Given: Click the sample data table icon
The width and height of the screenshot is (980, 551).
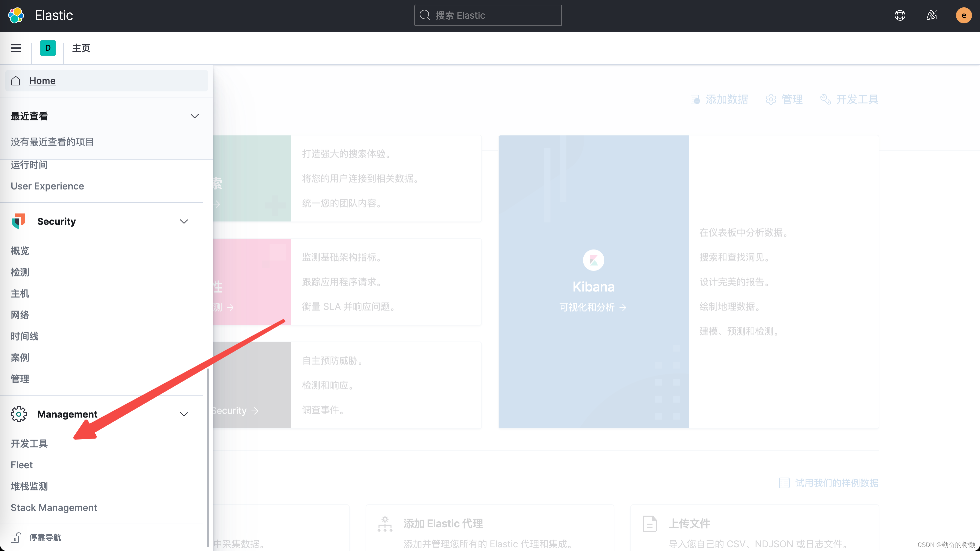Looking at the screenshot, I should pyautogui.click(x=784, y=483).
